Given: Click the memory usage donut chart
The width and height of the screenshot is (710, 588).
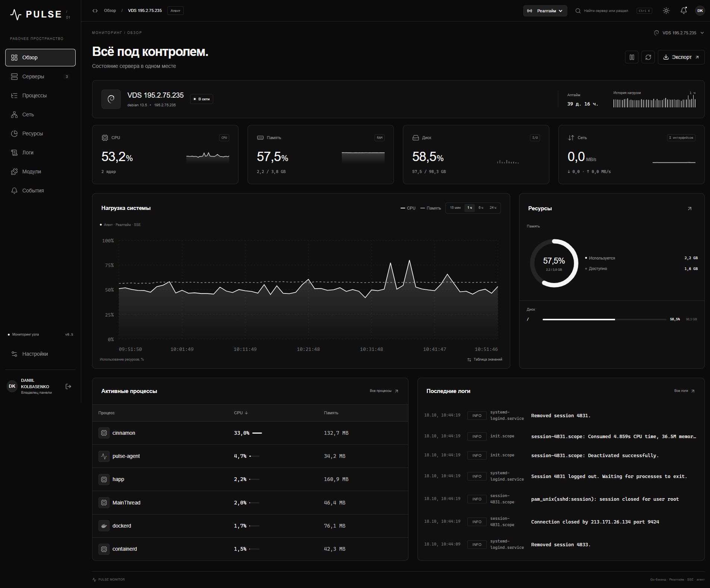Looking at the screenshot, I should 554,263.
